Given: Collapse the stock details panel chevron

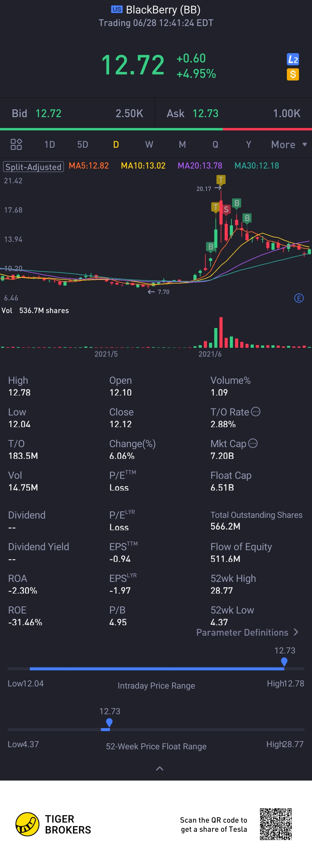Looking at the screenshot, I should click(x=159, y=769).
